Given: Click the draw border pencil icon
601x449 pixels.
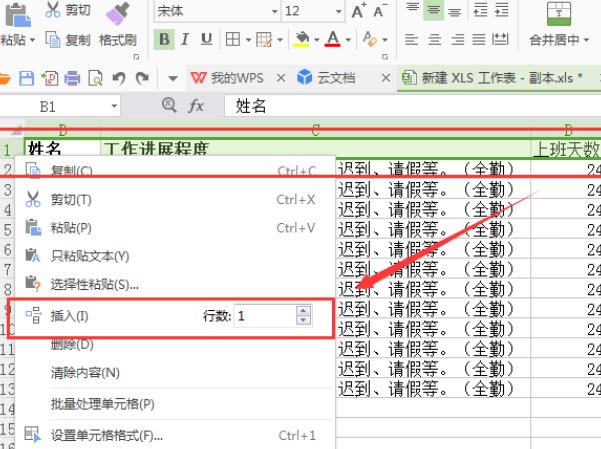Looking at the screenshot, I should pos(264,39).
